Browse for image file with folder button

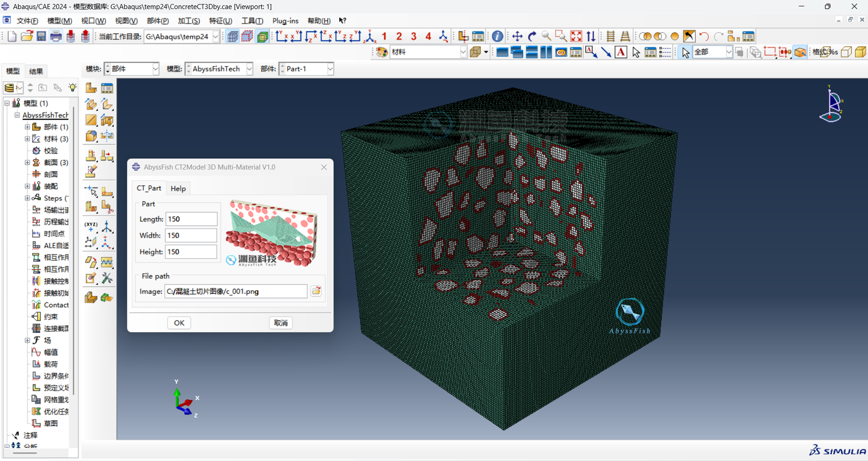click(x=316, y=291)
